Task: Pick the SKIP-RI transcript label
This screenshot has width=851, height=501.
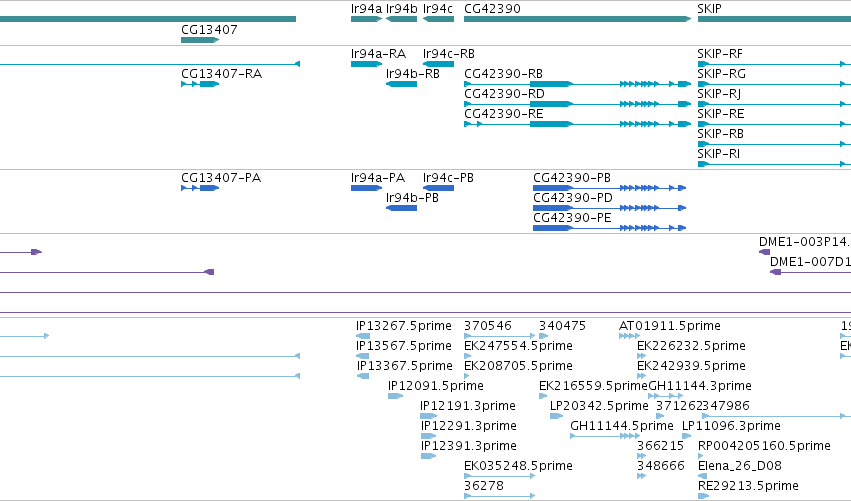Action: (718, 154)
